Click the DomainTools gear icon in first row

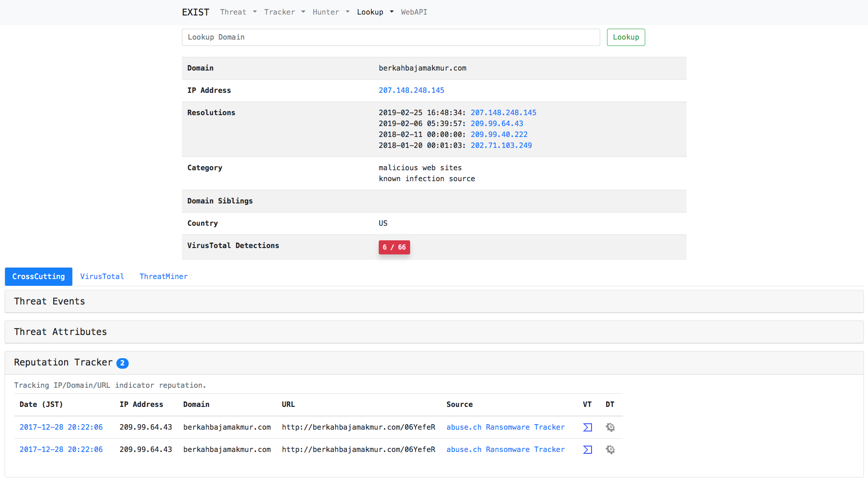tap(610, 427)
